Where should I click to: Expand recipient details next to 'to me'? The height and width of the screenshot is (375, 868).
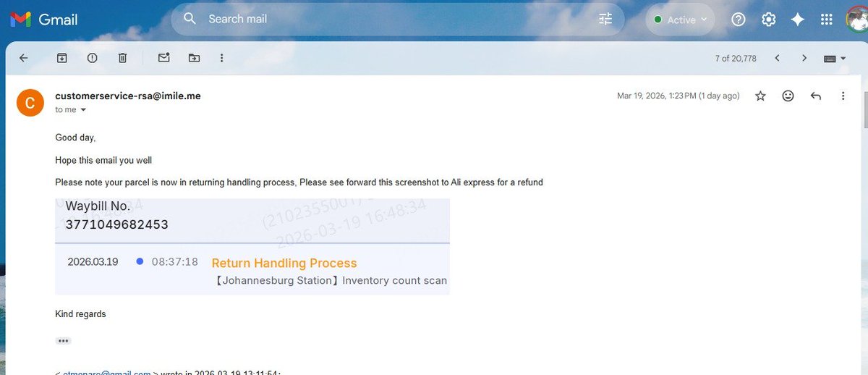pyautogui.click(x=83, y=110)
